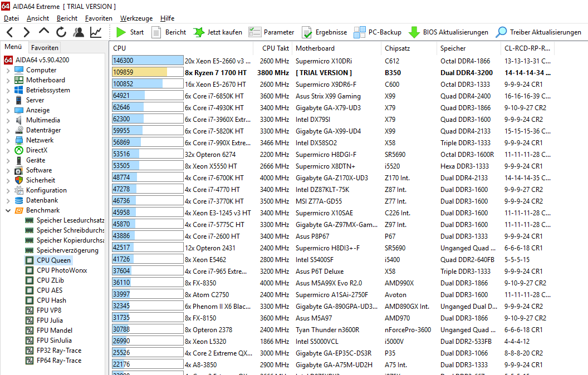Open CPU ZLib benchmark
This screenshot has height=375, width=588.
pos(45,280)
